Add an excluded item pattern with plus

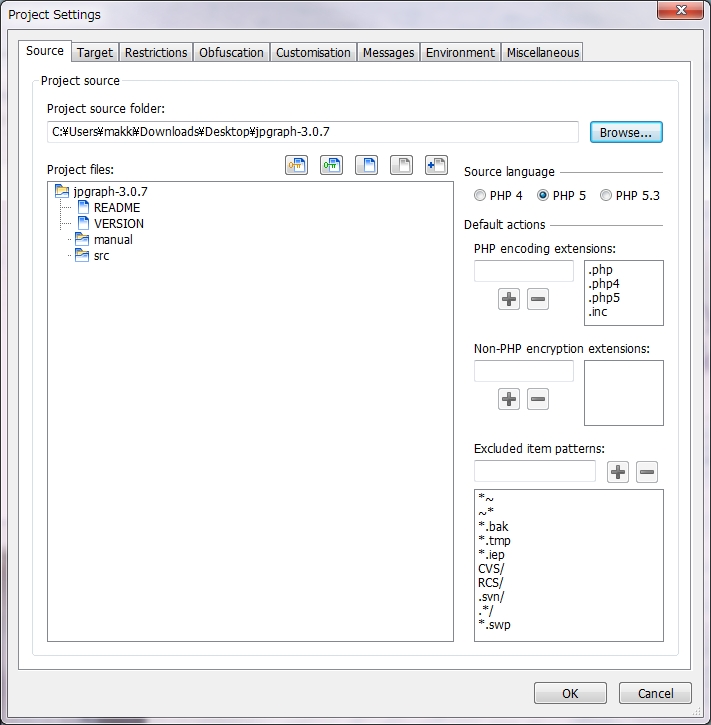coord(619,472)
